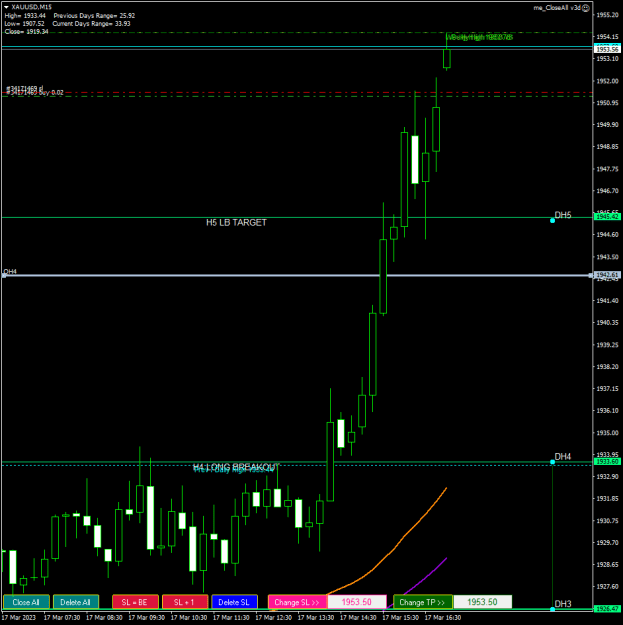Click the 1952.00 price axis label

tap(607, 81)
